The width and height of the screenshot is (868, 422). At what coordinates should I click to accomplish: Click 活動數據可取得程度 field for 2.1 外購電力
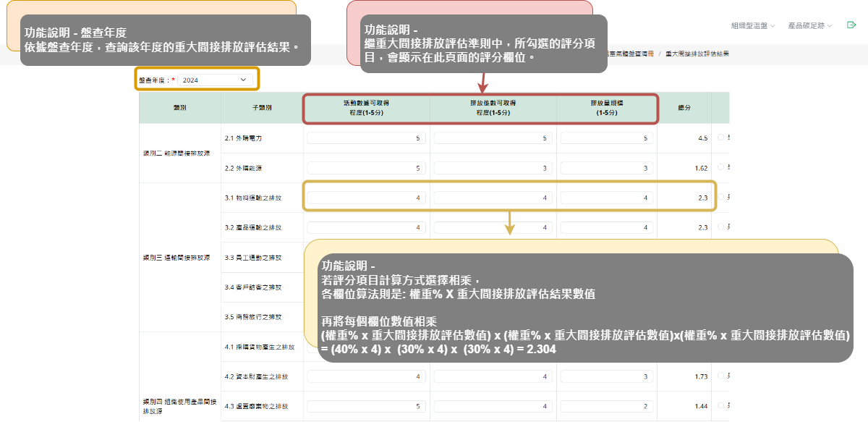click(x=367, y=138)
